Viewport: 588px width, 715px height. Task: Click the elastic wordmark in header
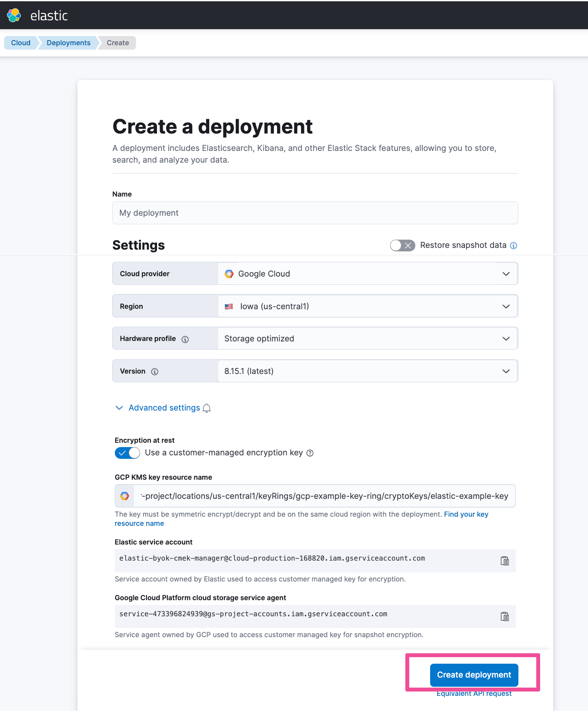pyautogui.click(x=49, y=16)
